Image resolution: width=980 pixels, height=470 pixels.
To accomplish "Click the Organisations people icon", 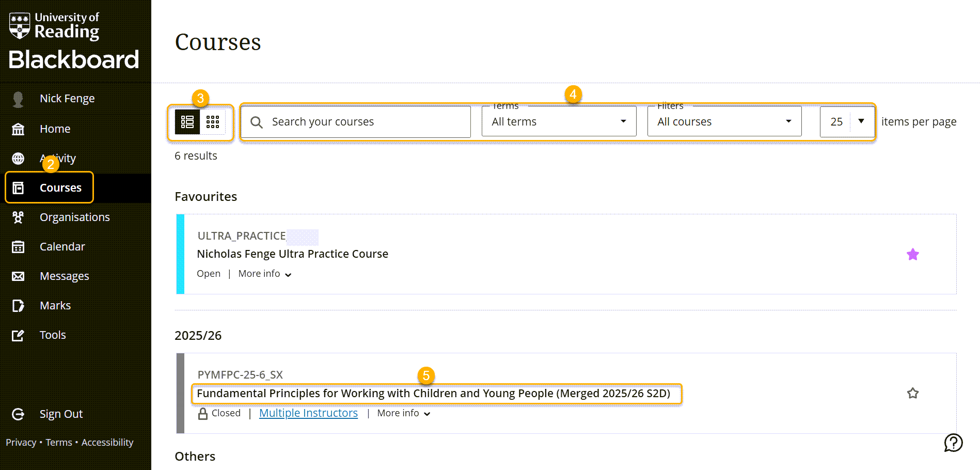I will coord(18,217).
